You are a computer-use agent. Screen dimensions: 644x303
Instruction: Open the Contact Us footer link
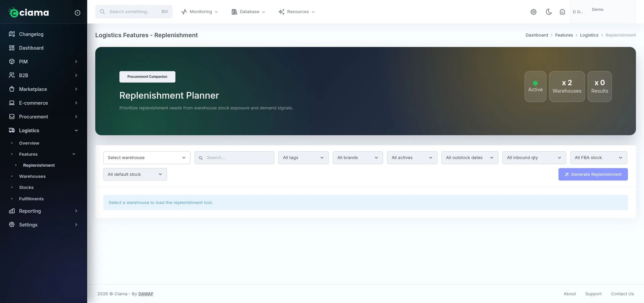point(622,294)
